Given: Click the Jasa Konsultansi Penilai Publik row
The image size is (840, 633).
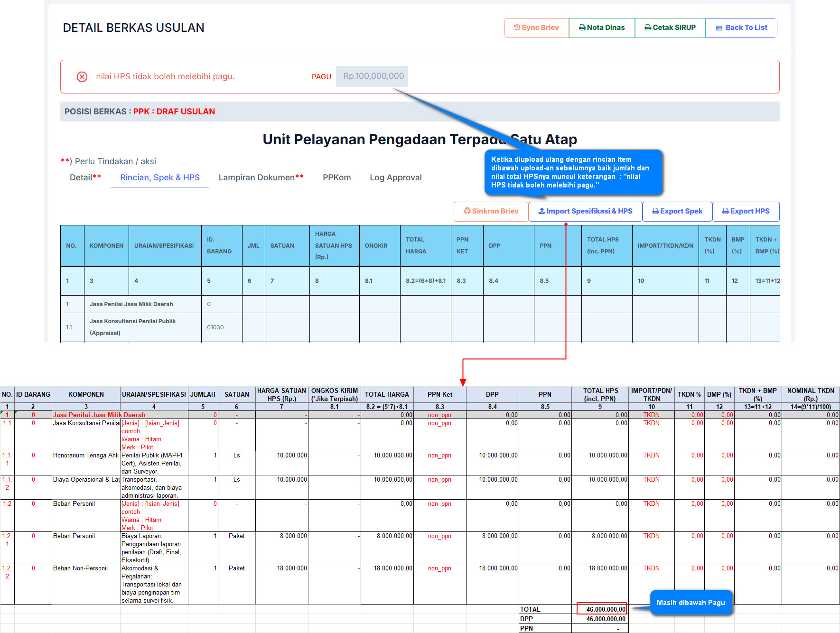Looking at the screenshot, I should pos(132,327).
